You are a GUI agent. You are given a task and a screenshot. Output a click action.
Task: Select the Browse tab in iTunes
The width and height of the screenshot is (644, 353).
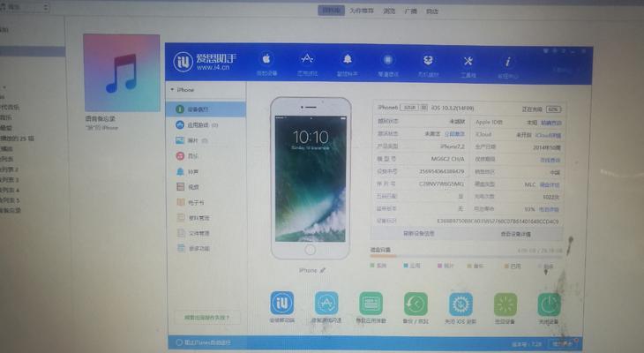389,11
